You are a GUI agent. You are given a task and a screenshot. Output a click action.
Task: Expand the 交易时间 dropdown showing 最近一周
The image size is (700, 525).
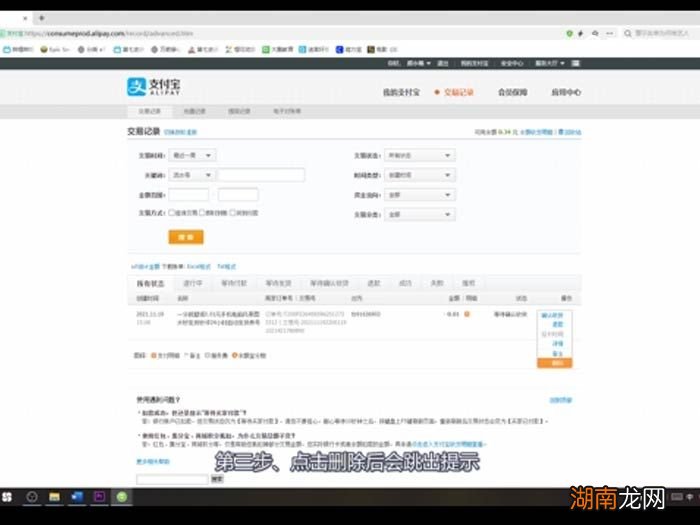pyautogui.click(x=192, y=155)
